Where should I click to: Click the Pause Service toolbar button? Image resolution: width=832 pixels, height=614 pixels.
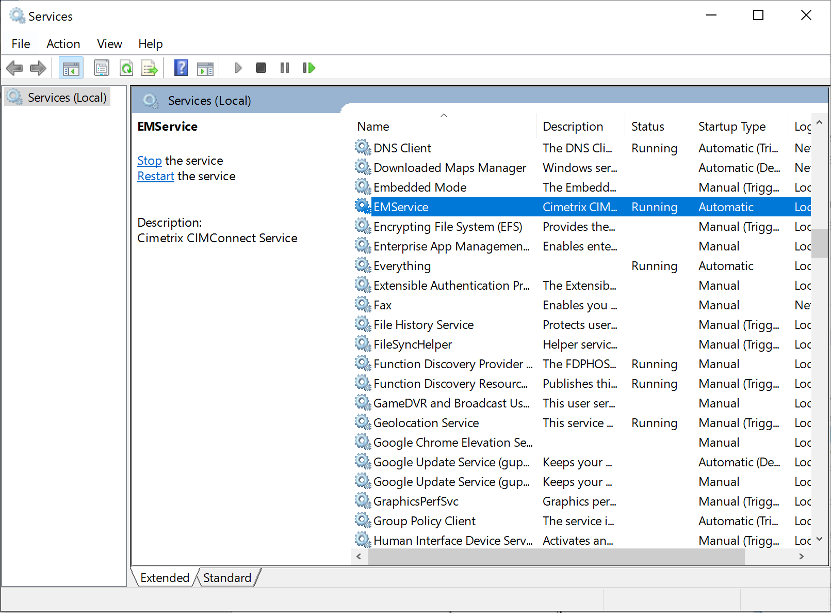285,68
